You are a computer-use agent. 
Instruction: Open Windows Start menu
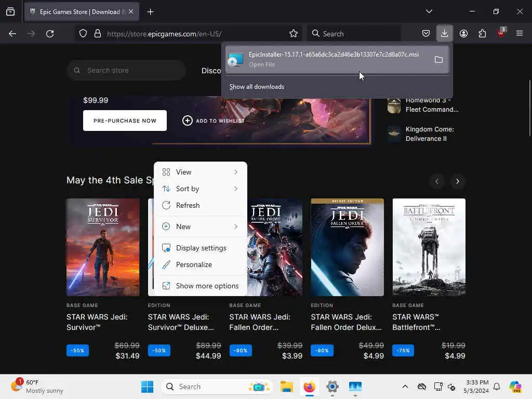147,387
